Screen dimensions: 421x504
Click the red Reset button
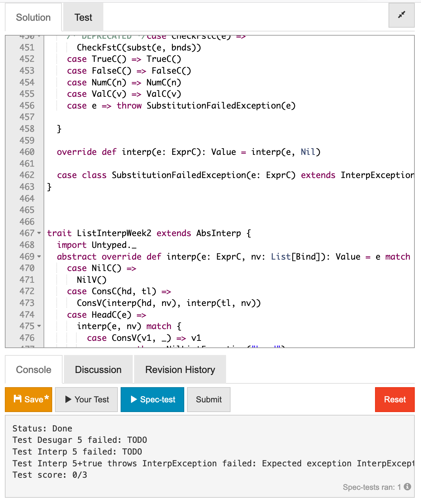(x=395, y=400)
